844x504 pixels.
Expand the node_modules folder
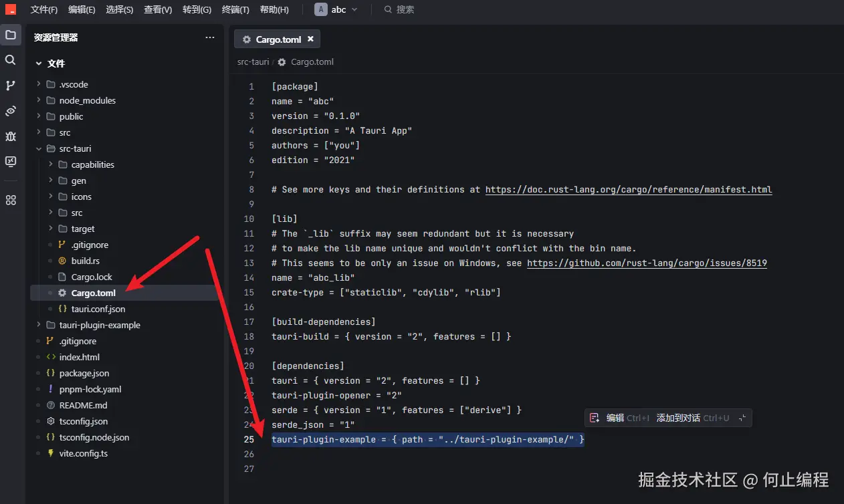(39, 100)
